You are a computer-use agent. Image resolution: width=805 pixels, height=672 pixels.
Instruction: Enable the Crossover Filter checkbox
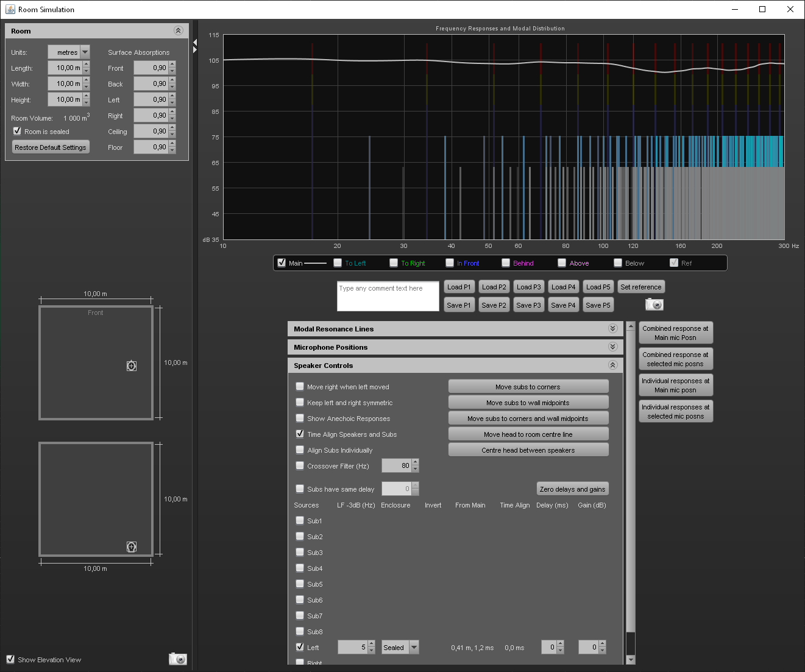click(300, 465)
